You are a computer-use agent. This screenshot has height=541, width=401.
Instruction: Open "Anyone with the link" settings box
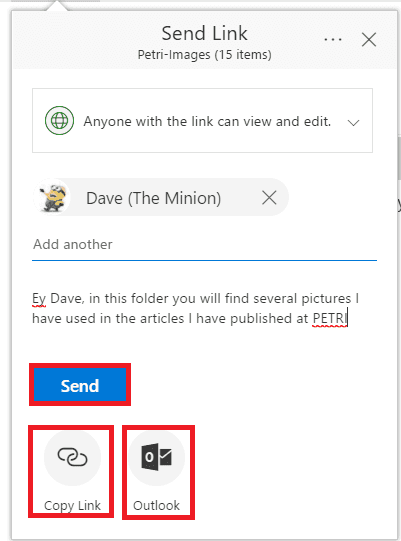[202, 120]
